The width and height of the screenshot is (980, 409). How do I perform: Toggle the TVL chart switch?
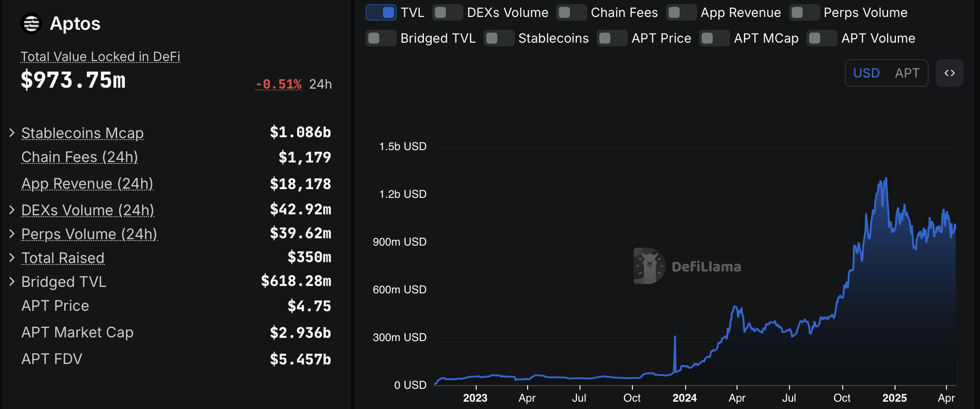381,12
